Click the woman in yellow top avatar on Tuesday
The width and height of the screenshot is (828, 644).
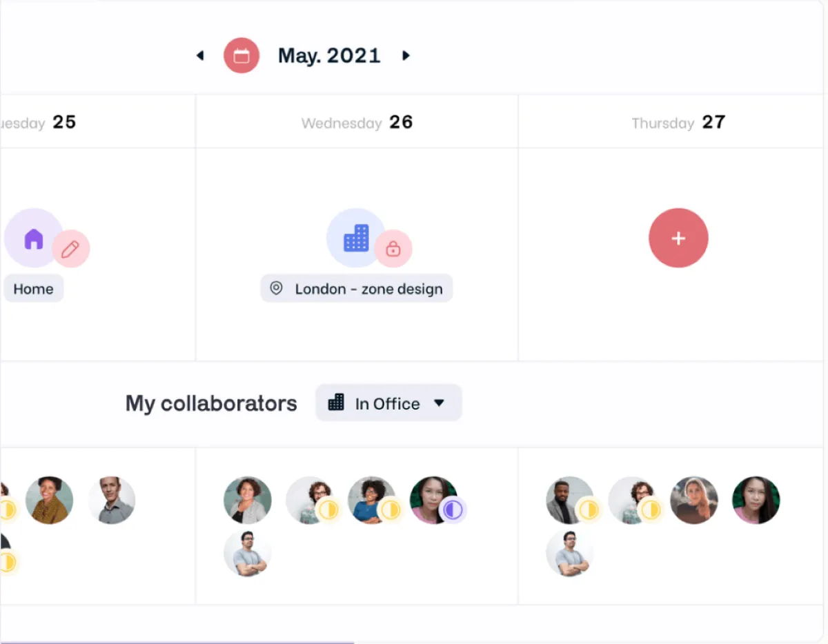tap(50, 500)
